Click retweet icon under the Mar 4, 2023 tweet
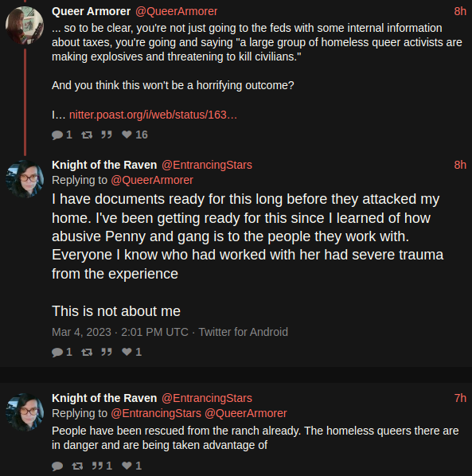 (x=87, y=352)
